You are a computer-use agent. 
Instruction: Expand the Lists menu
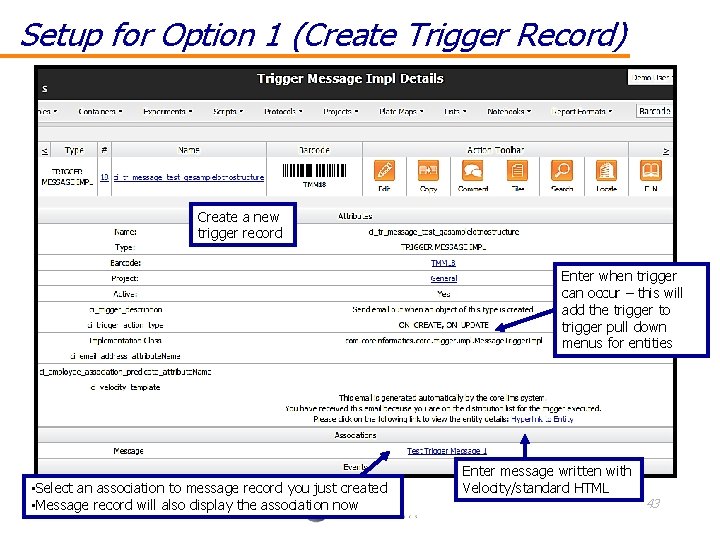click(455, 112)
